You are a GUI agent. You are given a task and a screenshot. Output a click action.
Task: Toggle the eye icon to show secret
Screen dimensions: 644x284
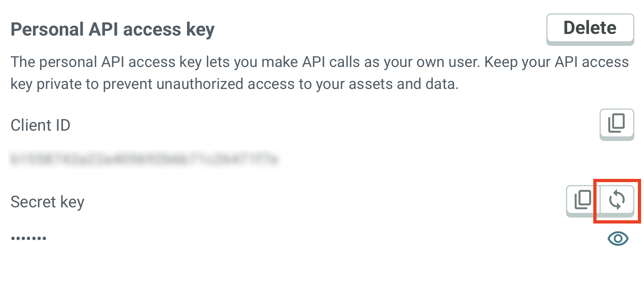click(x=618, y=239)
